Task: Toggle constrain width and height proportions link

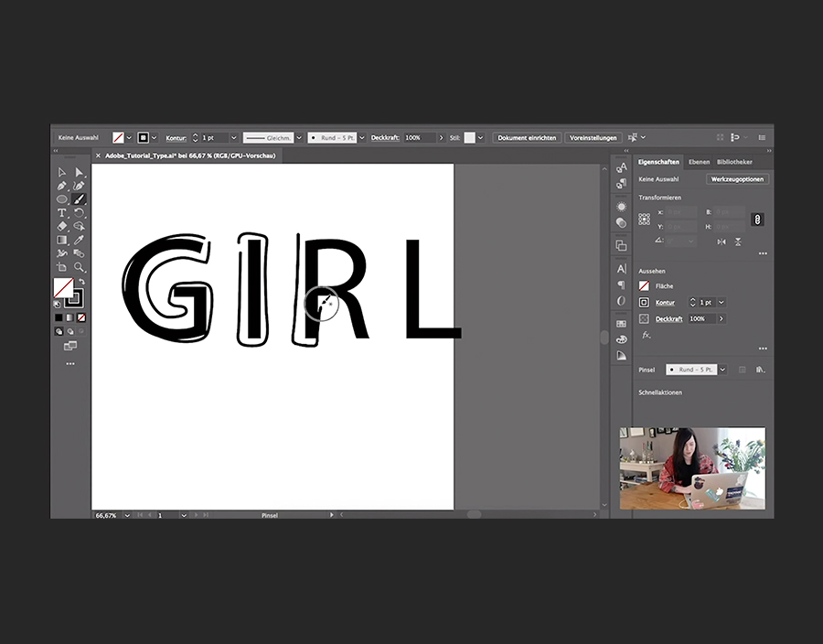Action: 756,220
